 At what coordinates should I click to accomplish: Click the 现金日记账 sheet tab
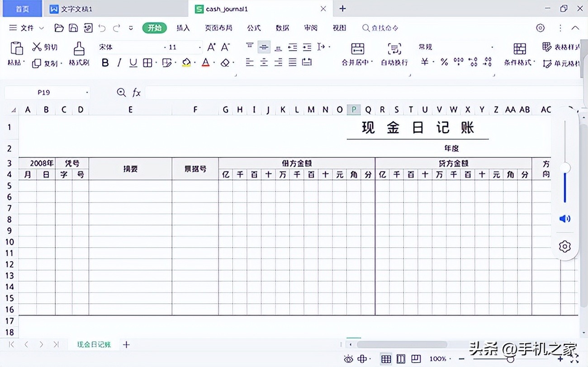94,344
